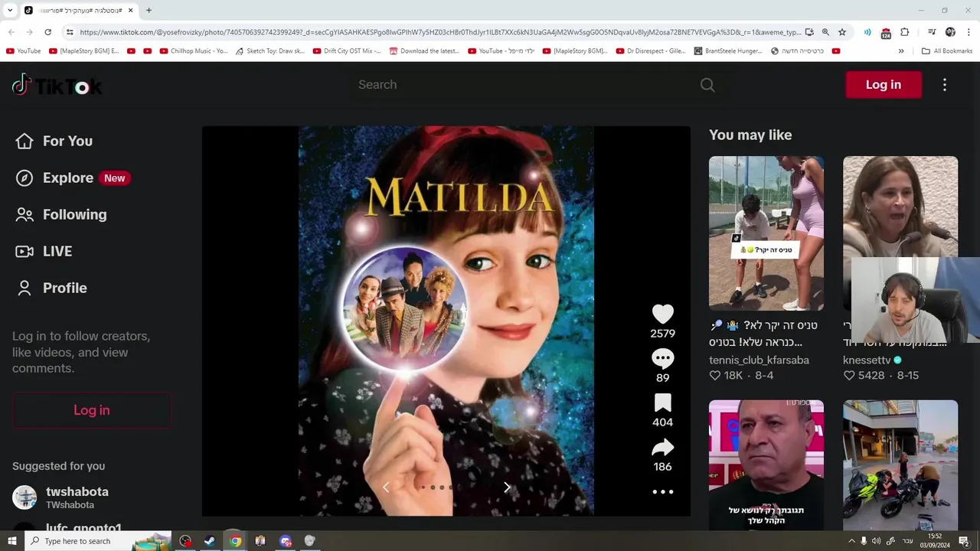The height and width of the screenshot is (551, 980).
Task: Open comments via the speech bubble icon
Action: coord(663,358)
